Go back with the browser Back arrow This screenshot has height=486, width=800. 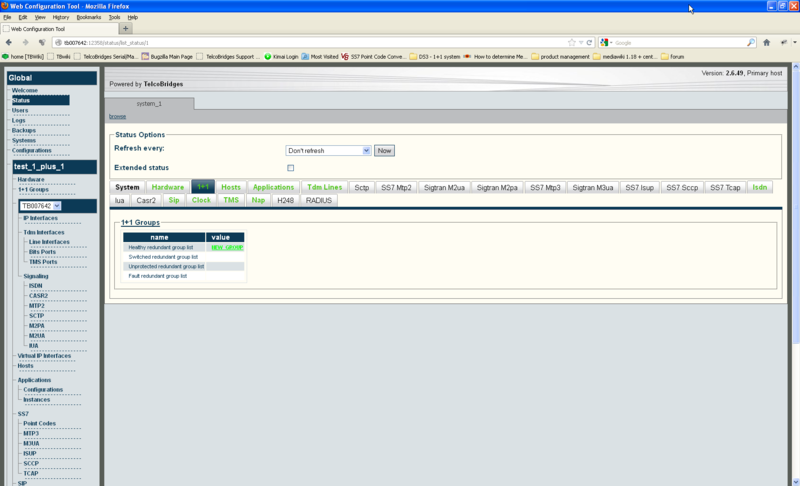click(9, 43)
